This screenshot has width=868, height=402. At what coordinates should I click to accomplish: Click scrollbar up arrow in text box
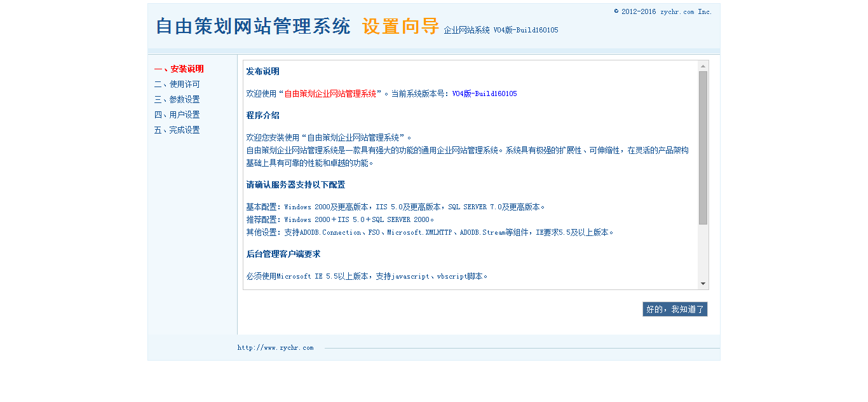703,66
